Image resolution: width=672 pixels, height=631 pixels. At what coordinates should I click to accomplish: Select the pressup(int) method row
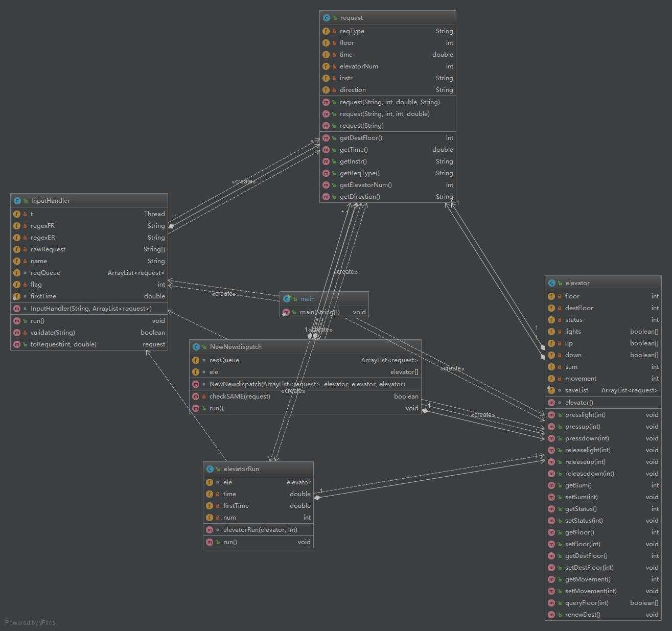click(603, 427)
